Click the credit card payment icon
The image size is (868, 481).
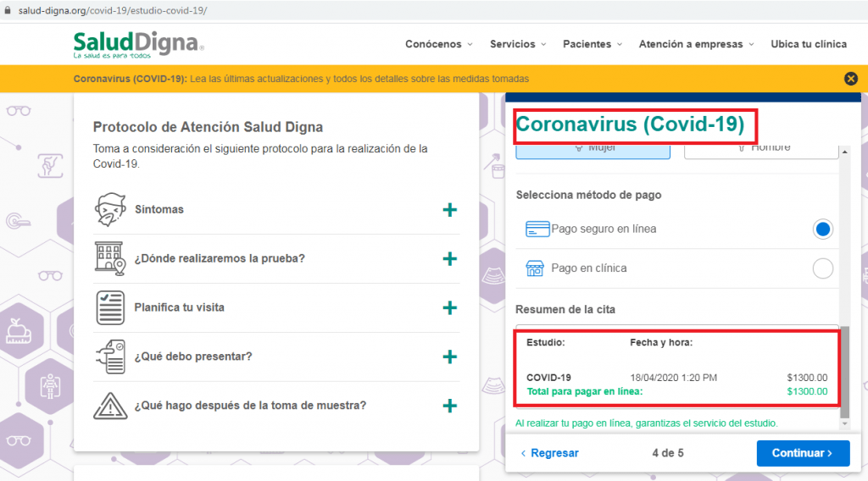click(x=537, y=229)
